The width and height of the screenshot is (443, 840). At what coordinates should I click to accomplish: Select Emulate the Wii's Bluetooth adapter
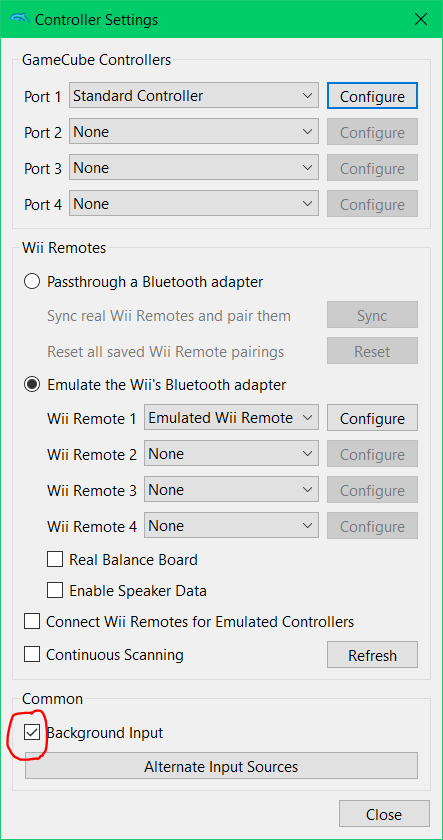click(32, 385)
